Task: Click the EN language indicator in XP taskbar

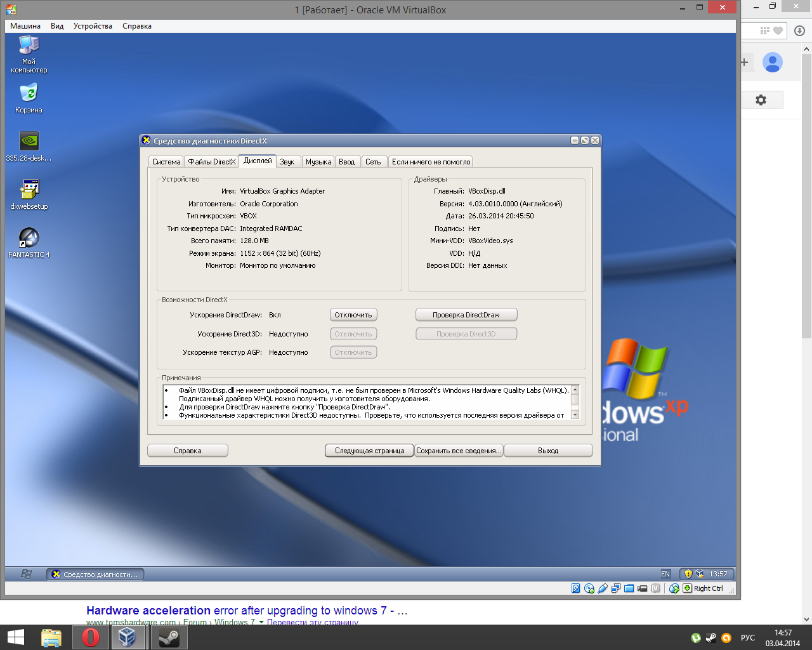Action: coord(665,574)
